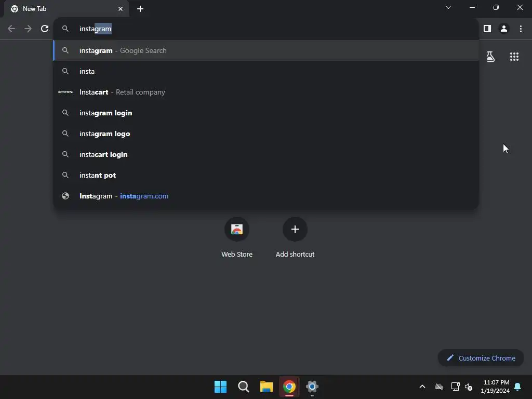This screenshot has height=399, width=532.
Task: Click the Chrome taskbar icon
Action: 289,387
